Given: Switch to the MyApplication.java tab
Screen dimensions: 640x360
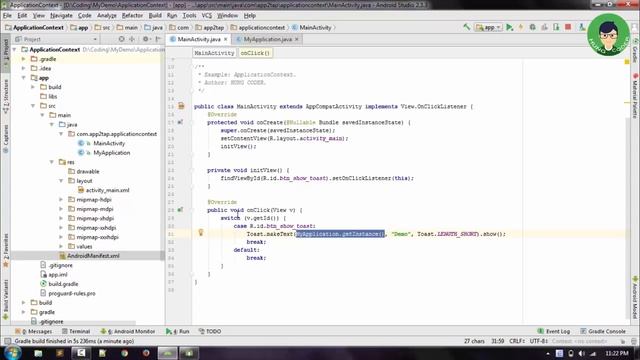Looking at the screenshot, I should coord(267,39).
